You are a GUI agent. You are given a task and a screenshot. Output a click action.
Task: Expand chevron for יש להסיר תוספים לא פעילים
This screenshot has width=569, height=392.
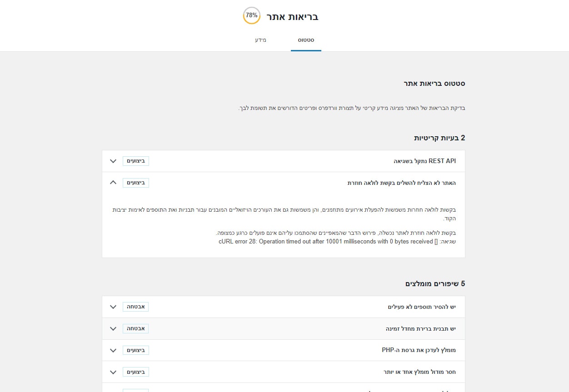113,307
